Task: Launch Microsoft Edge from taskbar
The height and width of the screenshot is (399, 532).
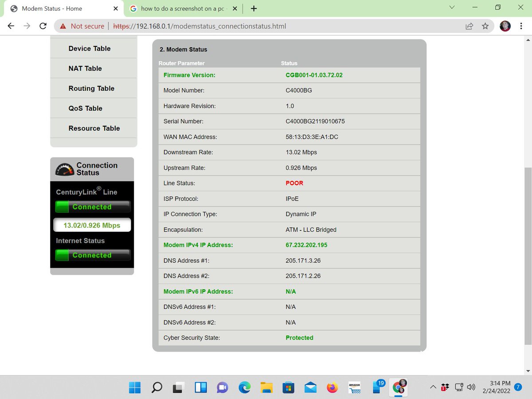Action: pos(244,387)
